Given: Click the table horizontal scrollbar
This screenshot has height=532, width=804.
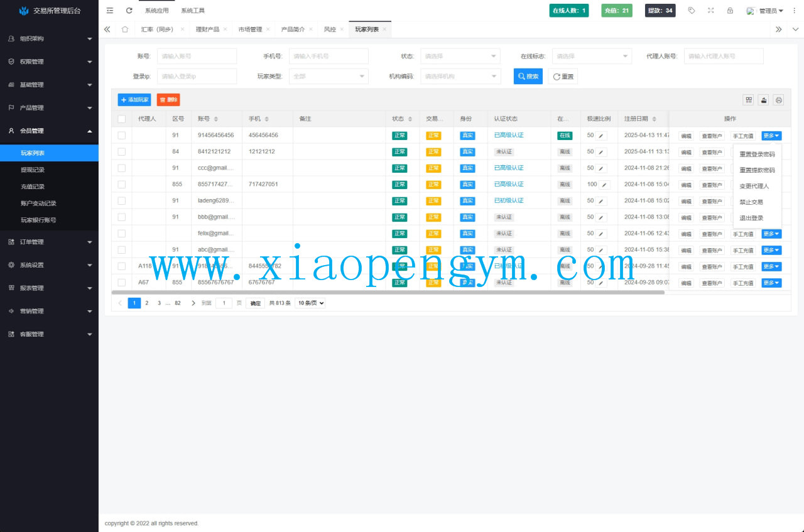Looking at the screenshot, I should [x=388, y=292].
